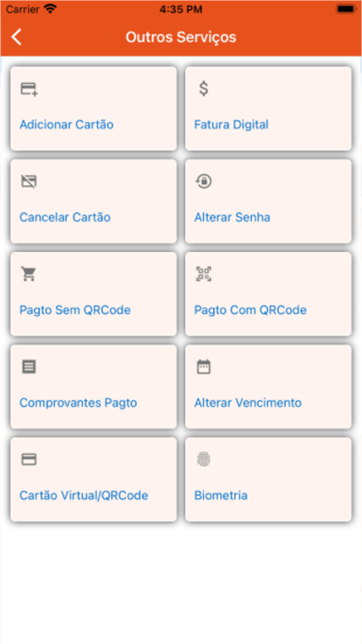362x644 pixels.
Task: Open the Biometria service
Action: pyautogui.click(x=268, y=479)
